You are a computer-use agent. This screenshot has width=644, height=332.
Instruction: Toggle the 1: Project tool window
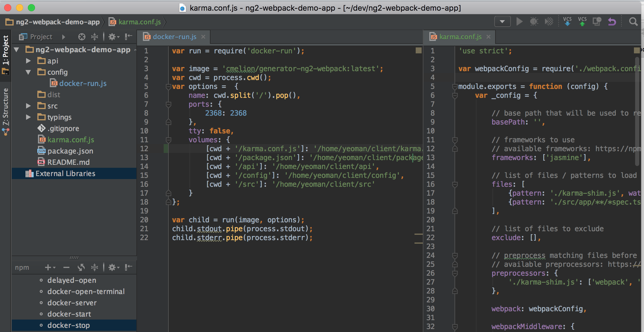click(x=5, y=50)
